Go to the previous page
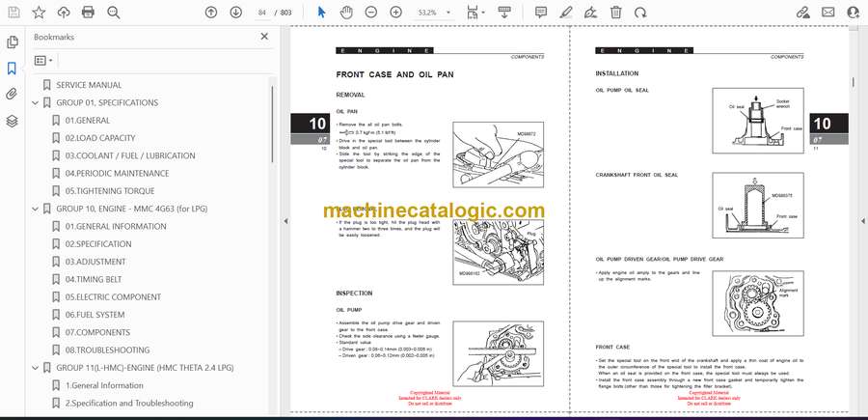This screenshot has width=868, height=420. coord(211,13)
